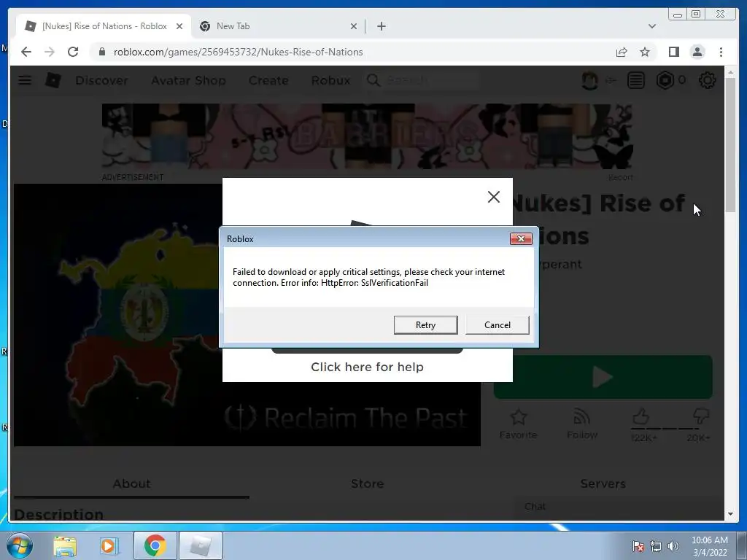The image size is (747, 560).
Task: Click the scrollbar down arrow
Action: (x=730, y=514)
